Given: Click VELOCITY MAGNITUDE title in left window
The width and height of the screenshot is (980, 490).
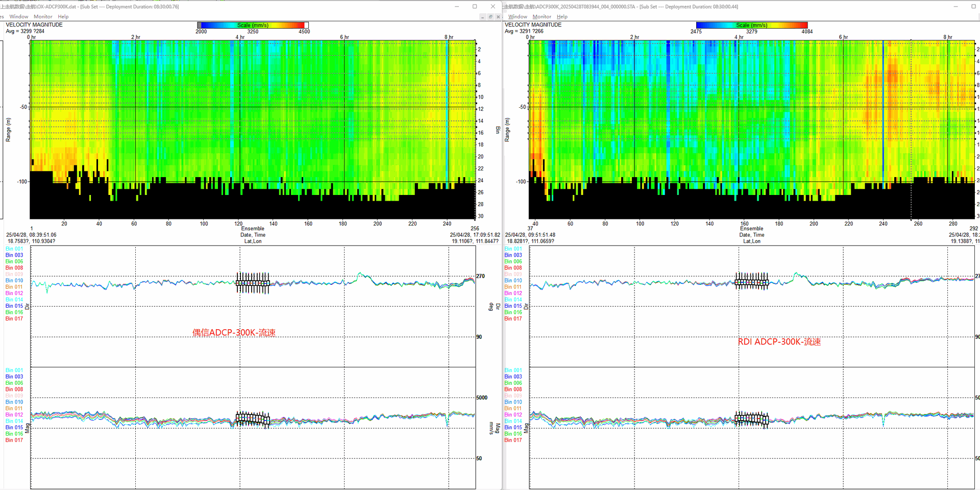Looking at the screenshot, I should coord(34,24).
